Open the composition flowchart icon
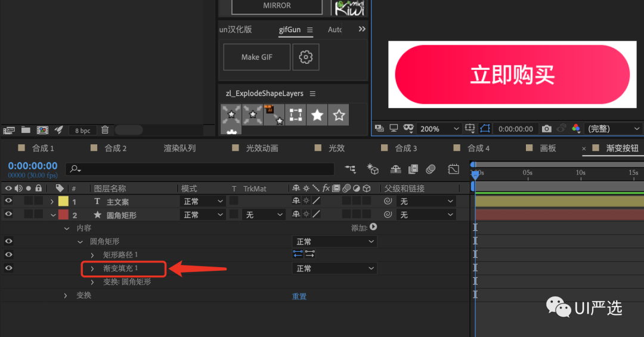 pos(350,169)
